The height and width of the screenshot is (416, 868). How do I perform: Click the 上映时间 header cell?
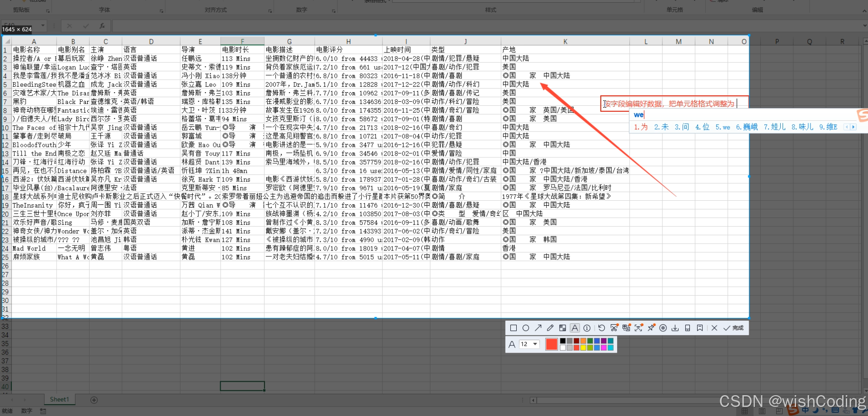click(x=406, y=50)
